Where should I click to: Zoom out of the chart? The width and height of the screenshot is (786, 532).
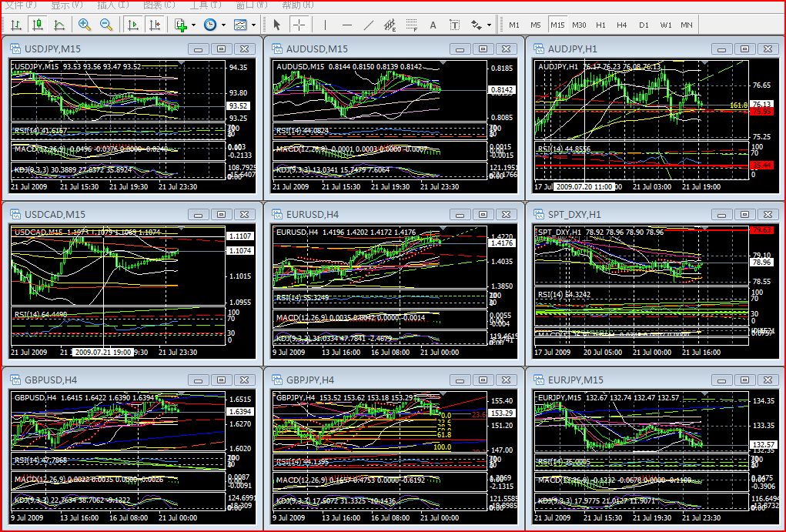pyautogui.click(x=106, y=25)
